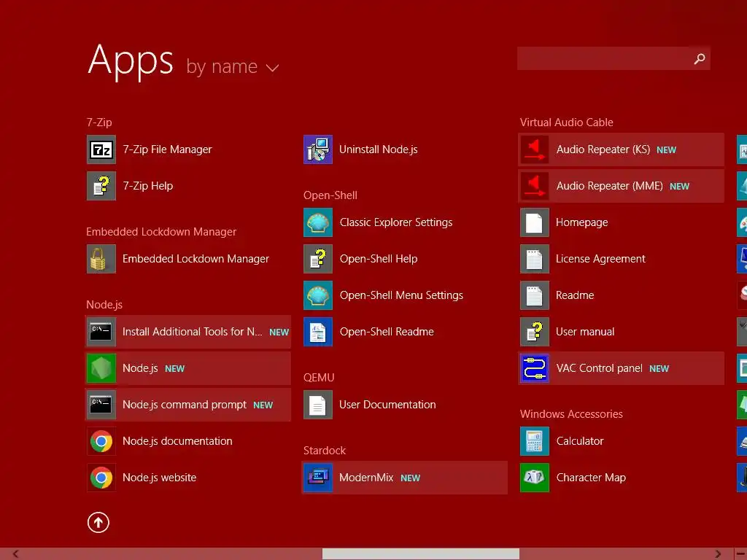
Task: Open Virtual Audio Cable Homepage icon
Action: 535,222
